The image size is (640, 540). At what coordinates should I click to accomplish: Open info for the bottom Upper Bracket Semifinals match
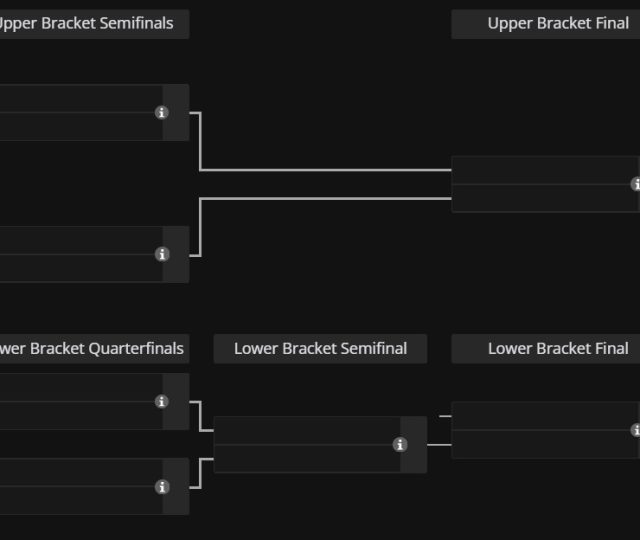pyautogui.click(x=162, y=255)
